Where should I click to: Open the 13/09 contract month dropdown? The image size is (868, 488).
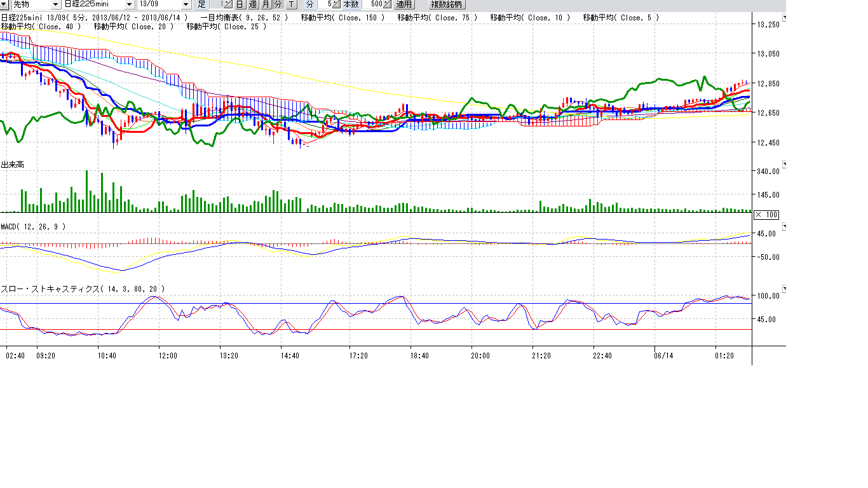(186, 4)
